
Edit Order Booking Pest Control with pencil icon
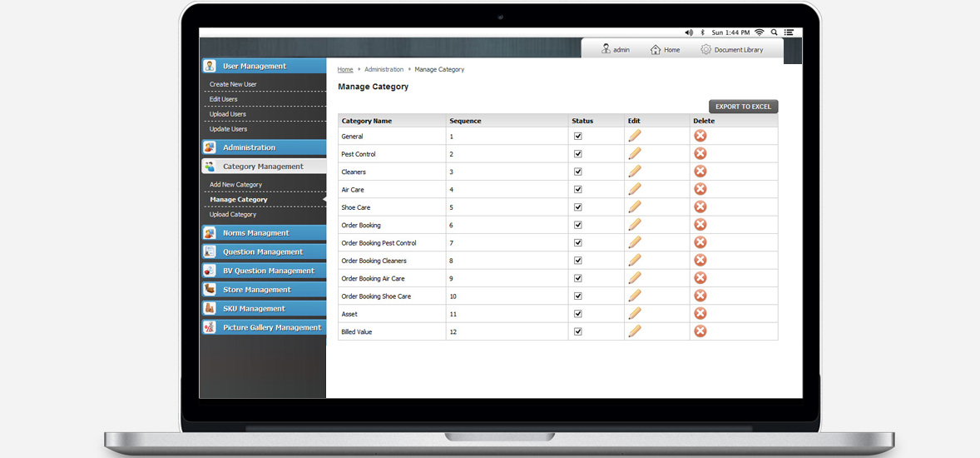(x=635, y=242)
